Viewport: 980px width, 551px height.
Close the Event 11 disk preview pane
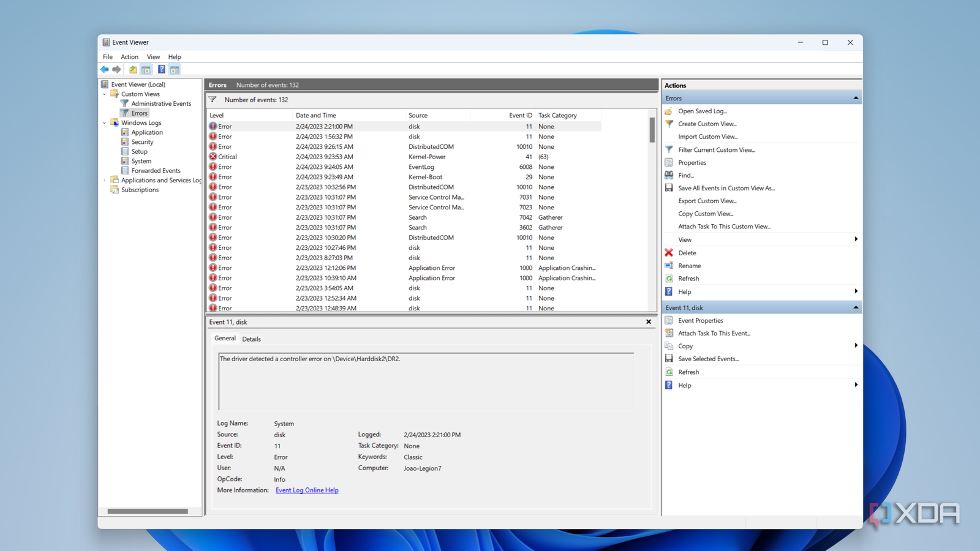(649, 322)
